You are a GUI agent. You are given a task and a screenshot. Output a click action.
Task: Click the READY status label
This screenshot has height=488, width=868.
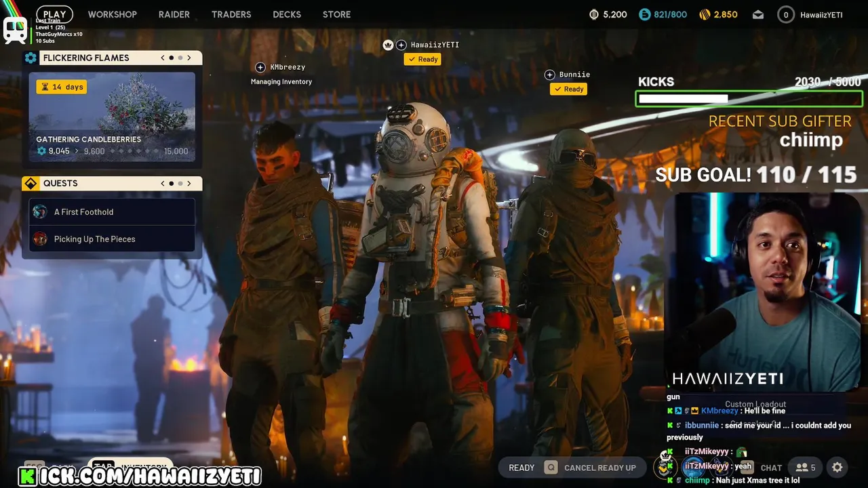(x=521, y=468)
